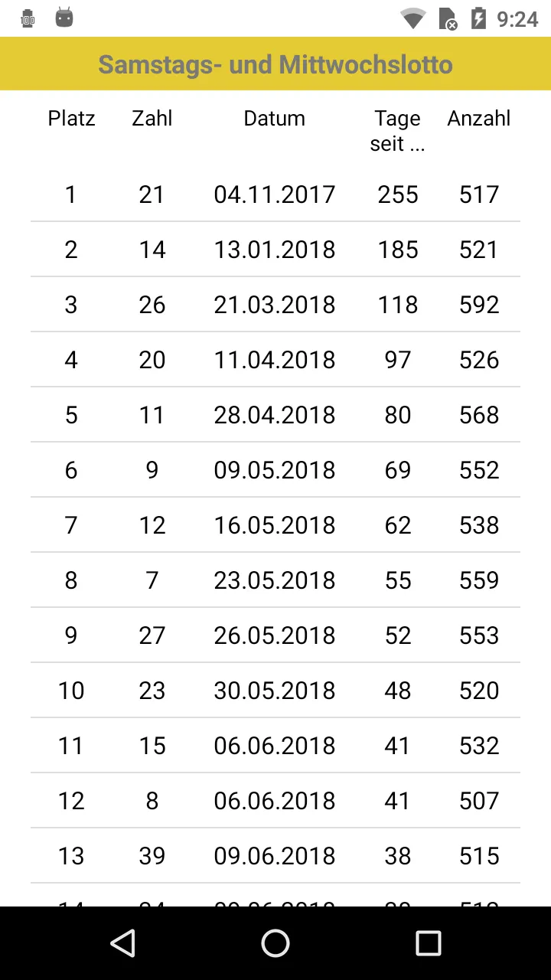Image resolution: width=551 pixels, height=980 pixels.
Task: Tap the row dated 23.05.2018
Action: coord(275,580)
